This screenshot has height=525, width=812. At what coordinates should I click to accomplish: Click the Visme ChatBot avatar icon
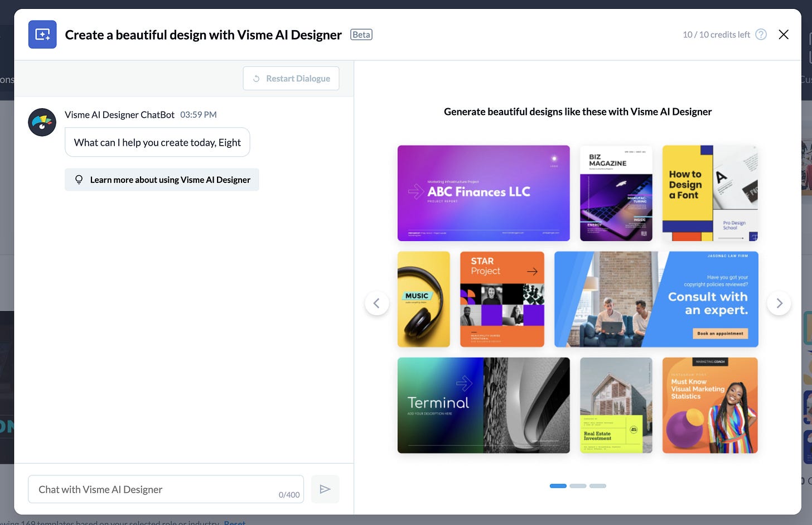coord(42,122)
